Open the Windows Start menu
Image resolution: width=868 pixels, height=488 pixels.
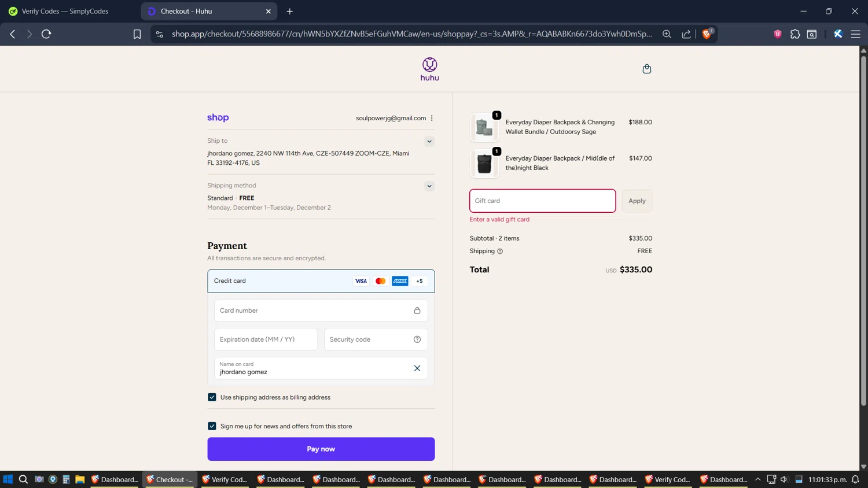[x=8, y=479]
